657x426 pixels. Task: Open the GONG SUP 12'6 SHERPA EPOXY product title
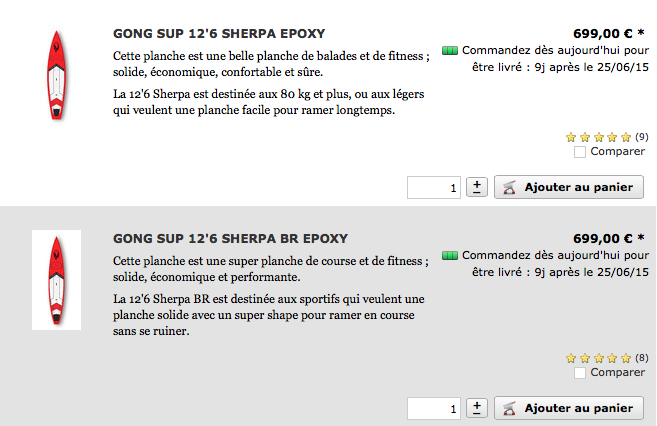[219, 34]
